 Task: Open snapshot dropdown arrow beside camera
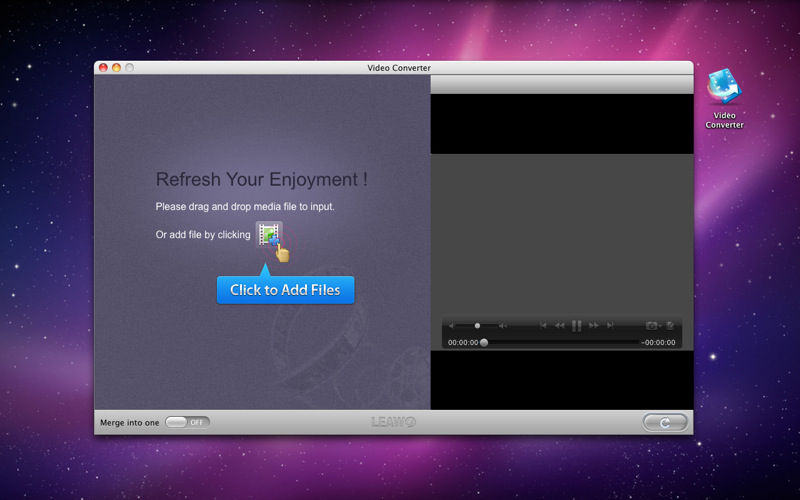[660, 325]
